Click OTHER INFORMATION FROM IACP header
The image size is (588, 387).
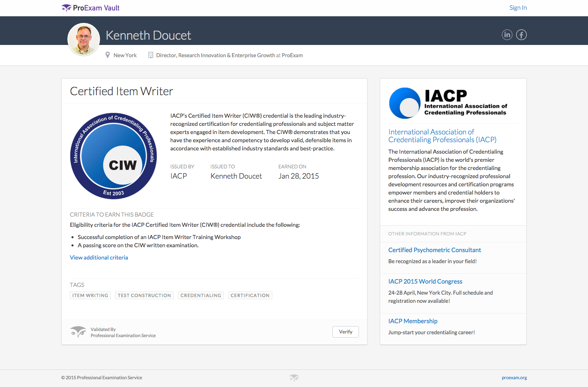pyautogui.click(x=427, y=234)
